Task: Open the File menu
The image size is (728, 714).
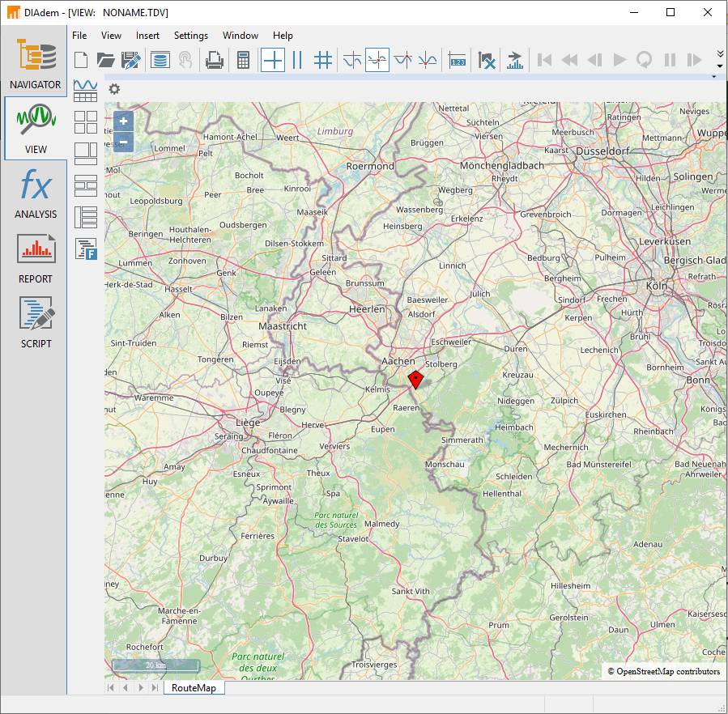Action: [79, 36]
